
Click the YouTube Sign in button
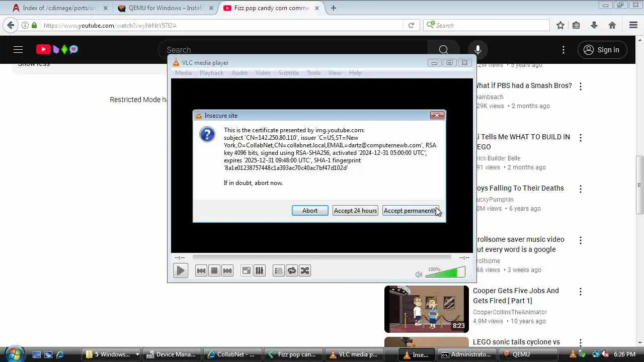(x=602, y=50)
